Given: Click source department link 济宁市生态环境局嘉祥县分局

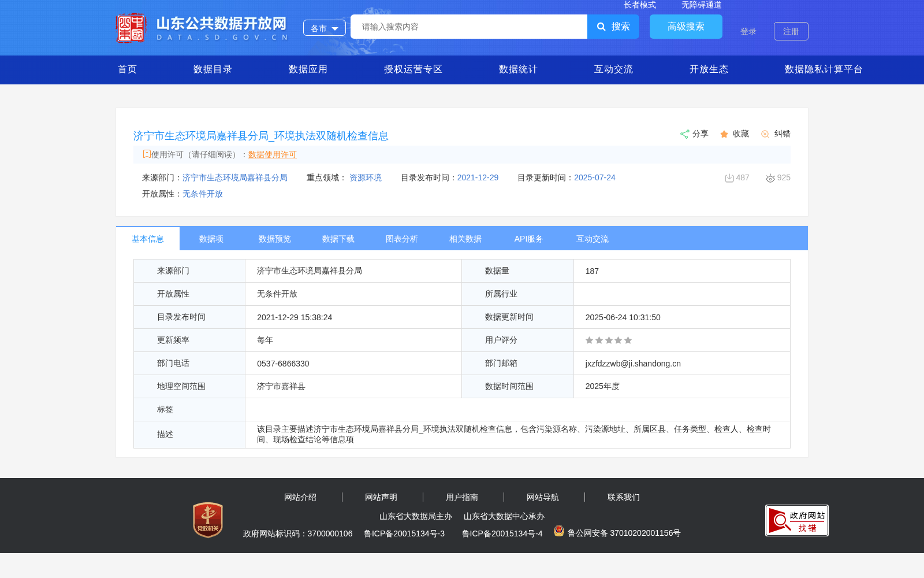Looking at the screenshot, I should click(x=235, y=177).
